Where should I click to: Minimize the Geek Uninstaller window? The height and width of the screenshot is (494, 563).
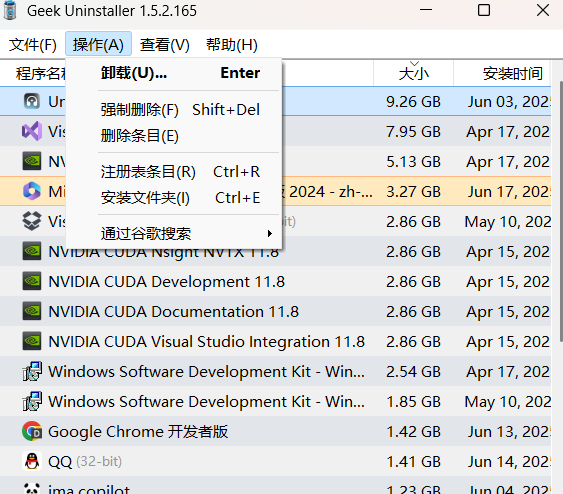426,10
